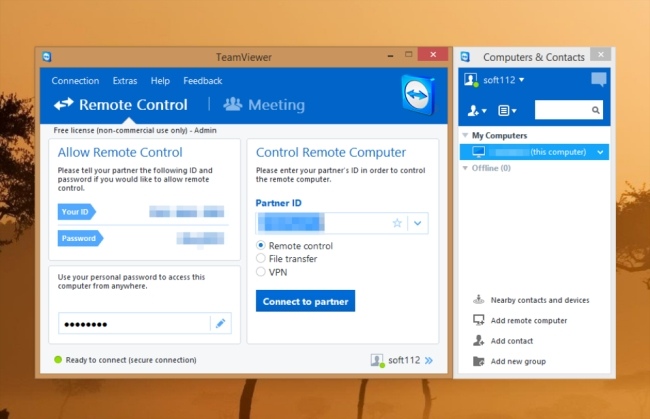Edit the personal password with pencil icon
The width and height of the screenshot is (650, 419).
pos(221,323)
